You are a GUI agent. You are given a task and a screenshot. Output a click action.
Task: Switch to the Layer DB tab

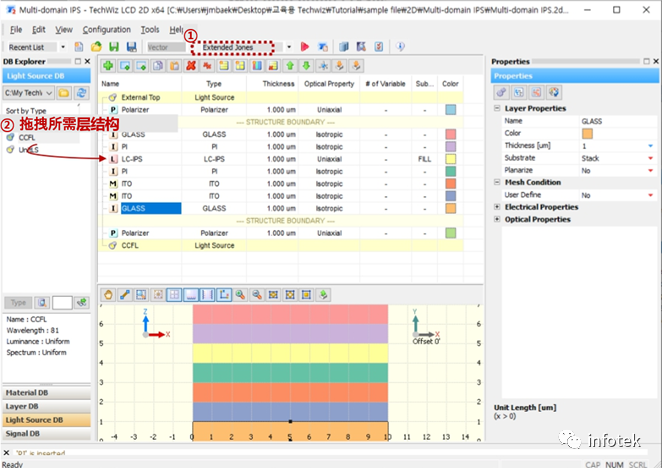46,406
